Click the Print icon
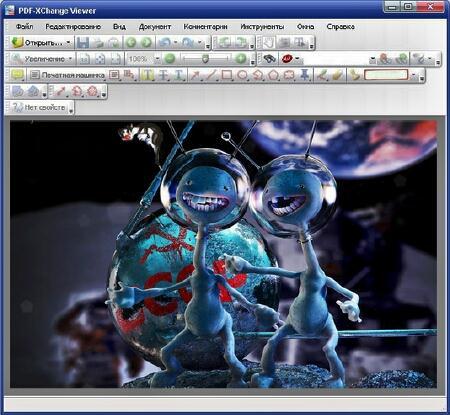 pyautogui.click(x=98, y=42)
